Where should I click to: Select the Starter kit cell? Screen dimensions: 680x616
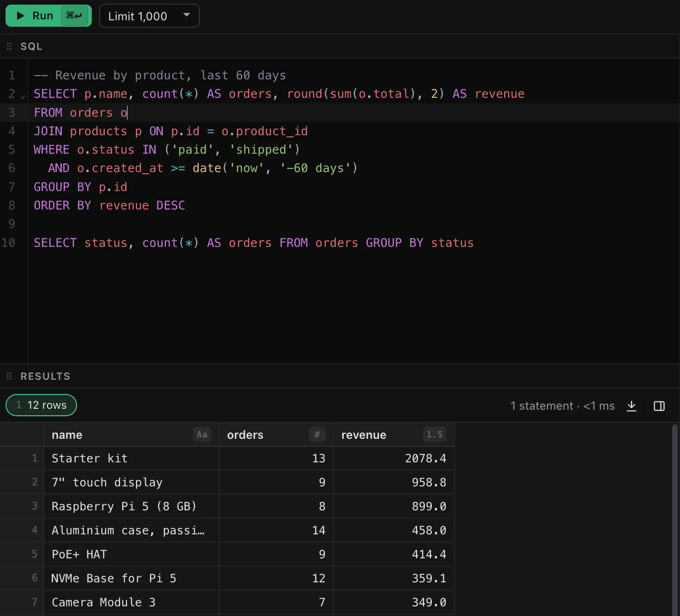click(x=131, y=458)
